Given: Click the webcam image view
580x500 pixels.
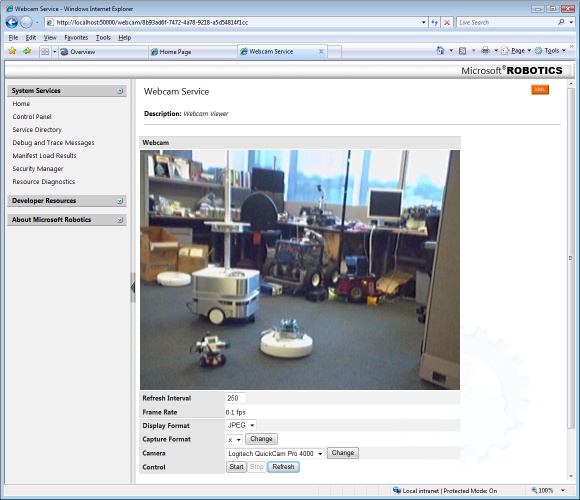Looking at the screenshot, I should pyautogui.click(x=300, y=270).
